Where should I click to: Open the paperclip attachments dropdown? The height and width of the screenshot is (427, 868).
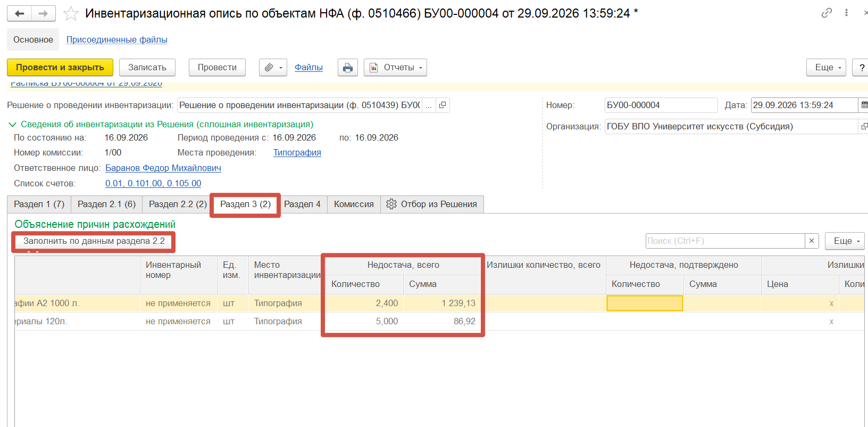(x=273, y=68)
